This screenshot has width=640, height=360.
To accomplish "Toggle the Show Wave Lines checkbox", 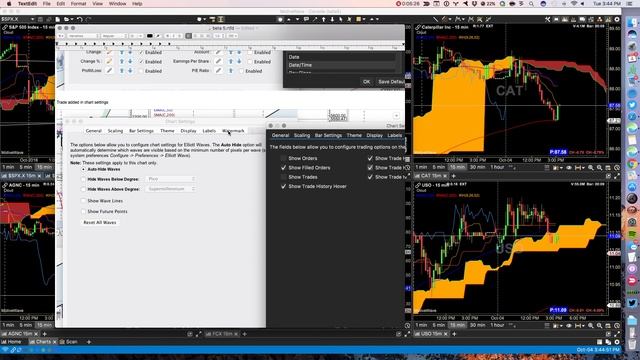I will (84, 201).
